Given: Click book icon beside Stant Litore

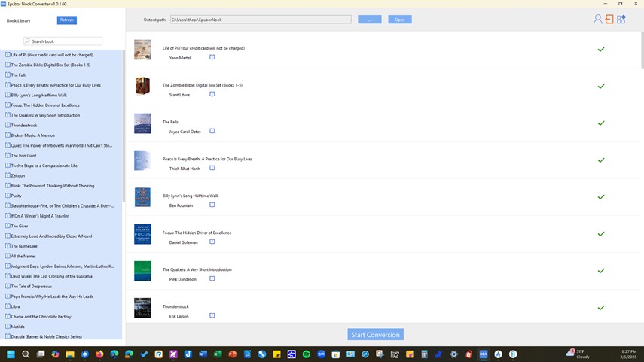Looking at the screenshot, I should [x=212, y=94].
